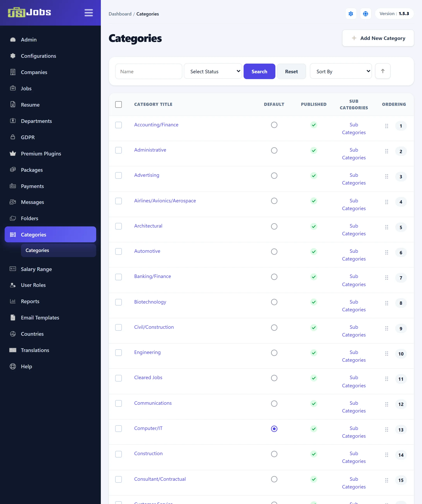
Task: Open the Airlines/Avionics/Aerospace category link
Action: tap(165, 201)
